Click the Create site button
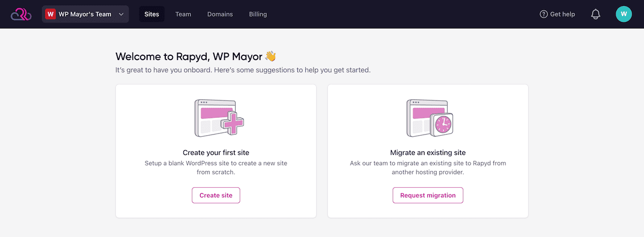 216,195
